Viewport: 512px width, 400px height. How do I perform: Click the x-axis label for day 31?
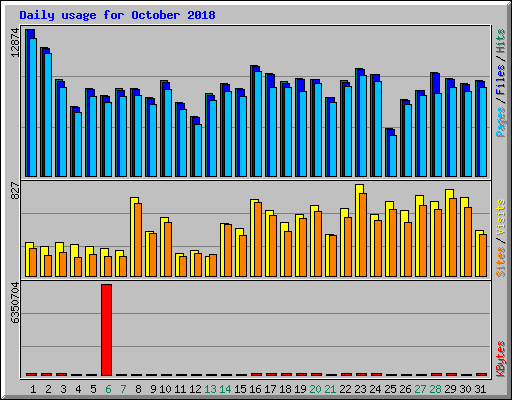click(480, 389)
